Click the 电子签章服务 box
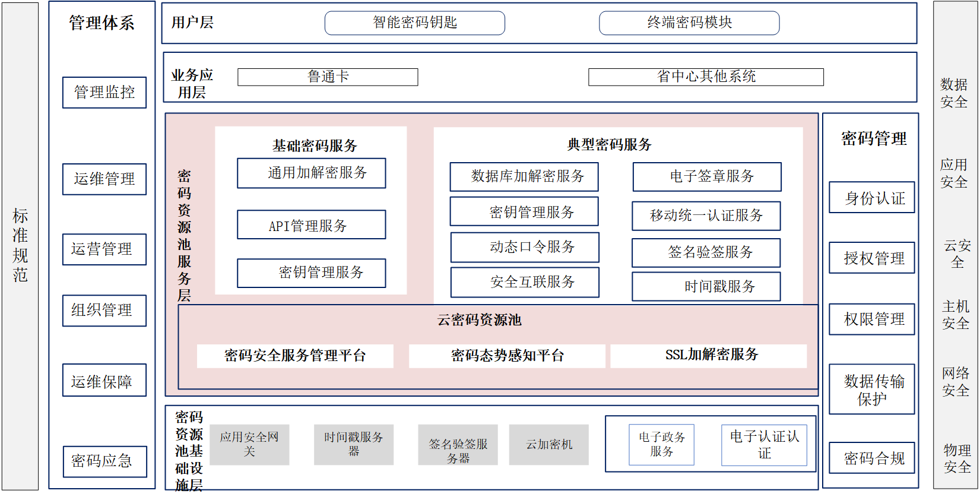 click(x=706, y=177)
